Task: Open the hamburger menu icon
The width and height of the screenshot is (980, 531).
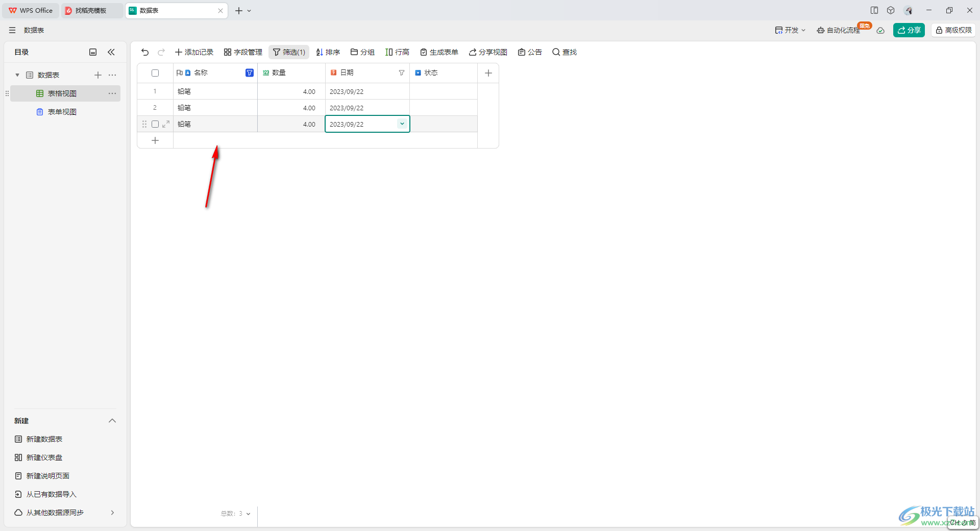Action: point(12,30)
